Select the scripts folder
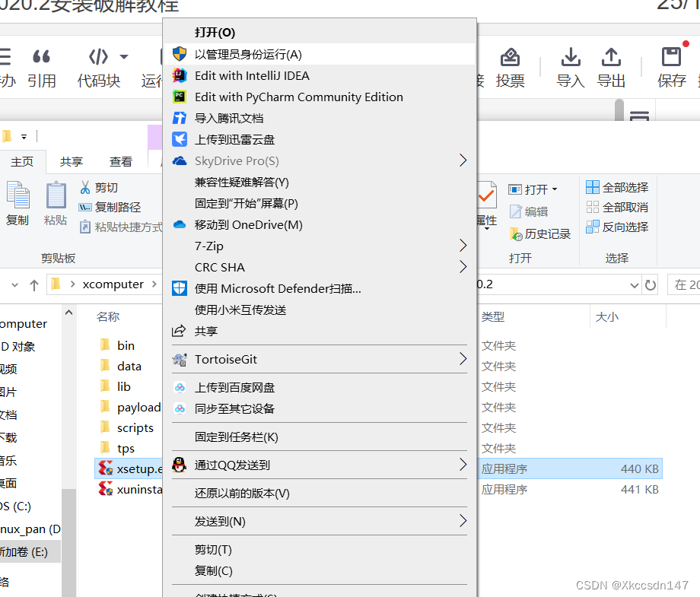The image size is (700, 597). click(135, 428)
